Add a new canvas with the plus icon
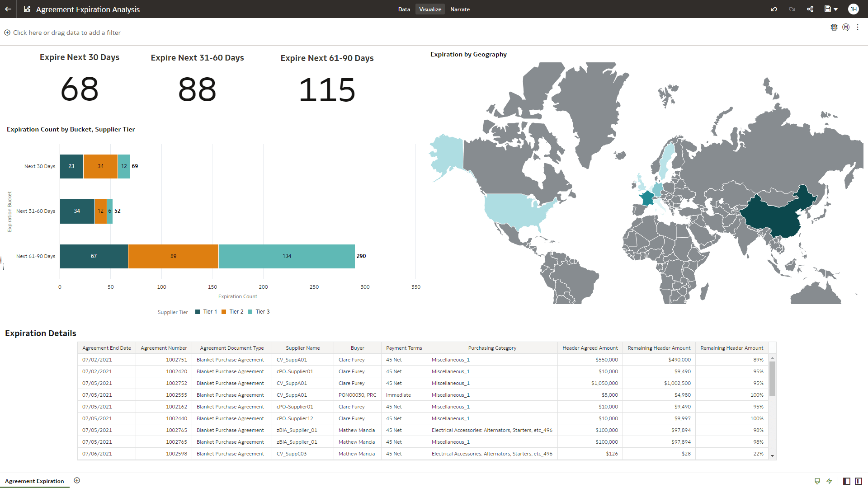 pyautogui.click(x=77, y=480)
